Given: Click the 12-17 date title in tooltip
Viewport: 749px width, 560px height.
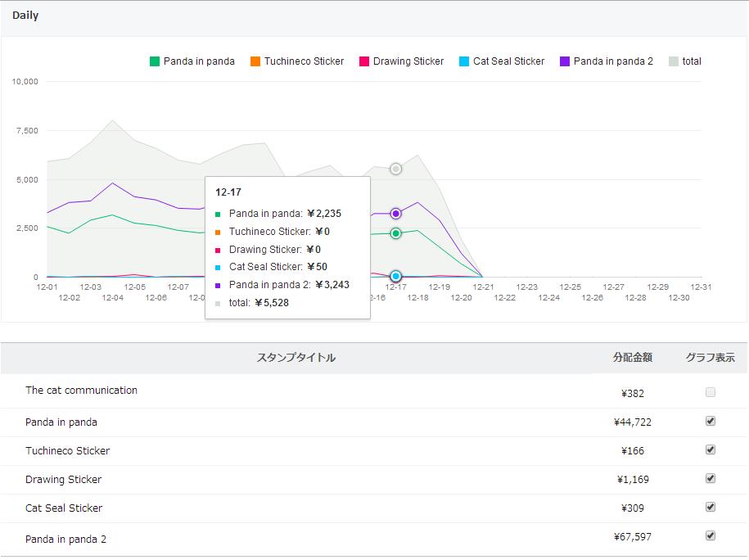Looking at the screenshot, I should (228, 192).
